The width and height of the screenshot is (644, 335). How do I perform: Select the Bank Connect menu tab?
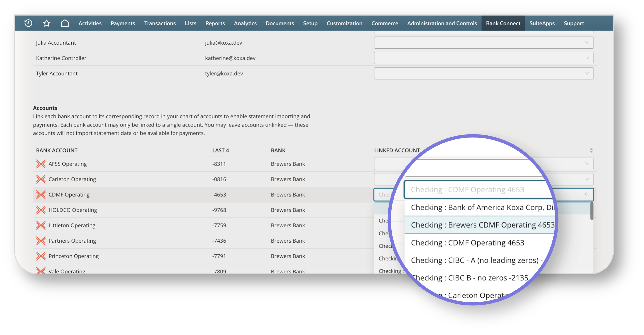[503, 23]
